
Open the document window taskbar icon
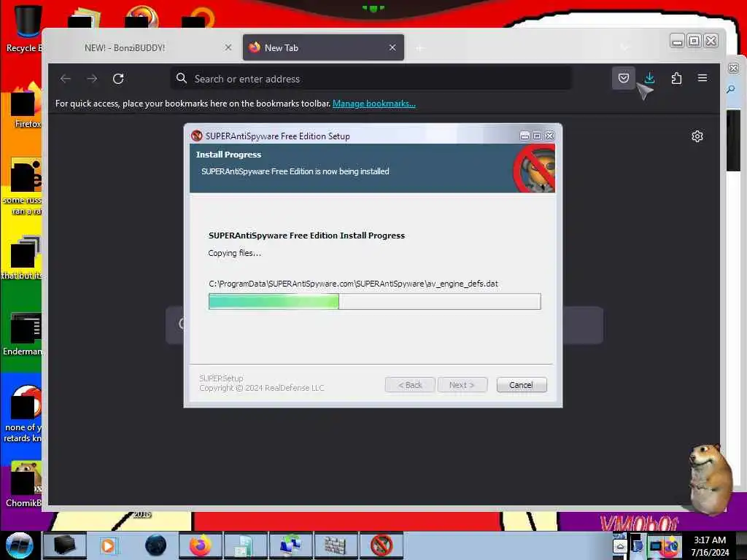(x=245, y=545)
